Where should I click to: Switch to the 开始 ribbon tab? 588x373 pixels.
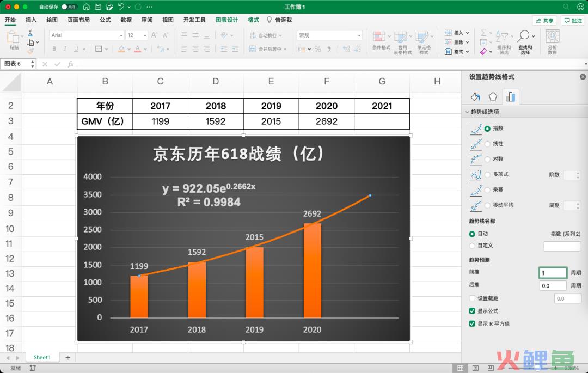(x=10, y=20)
